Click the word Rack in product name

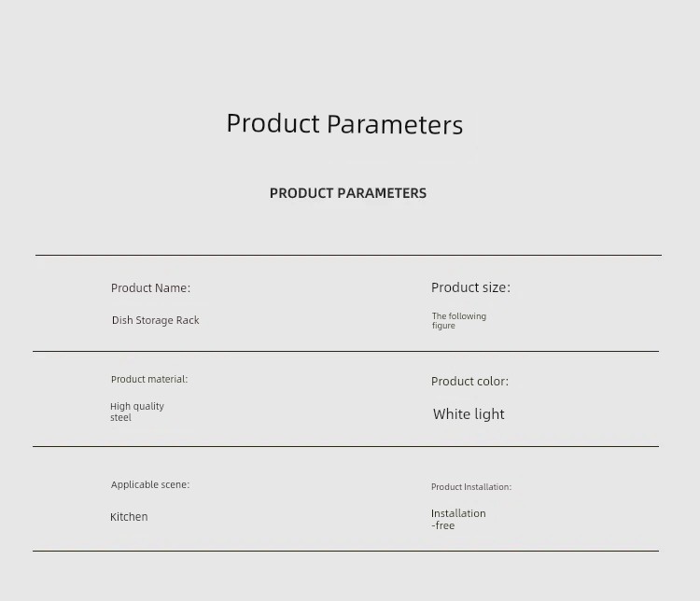[188, 320]
